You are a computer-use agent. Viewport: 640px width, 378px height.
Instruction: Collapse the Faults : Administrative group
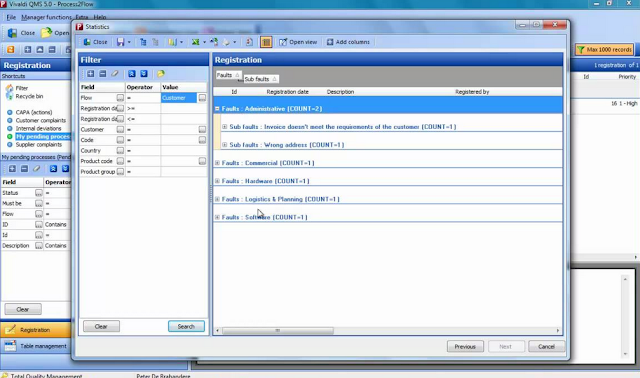pos(217,109)
